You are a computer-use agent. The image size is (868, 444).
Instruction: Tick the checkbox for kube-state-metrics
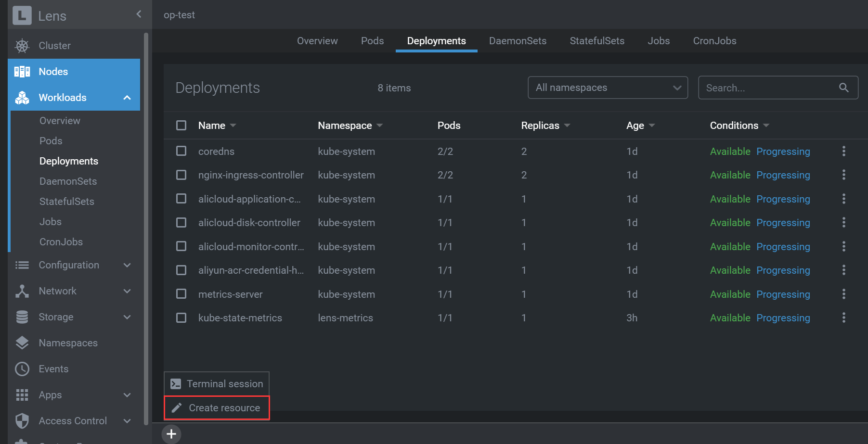pos(181,317)
